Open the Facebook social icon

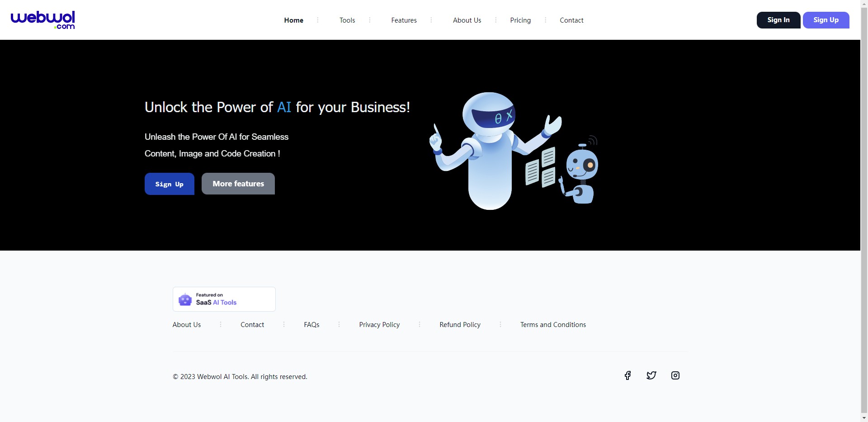(627, 375)
